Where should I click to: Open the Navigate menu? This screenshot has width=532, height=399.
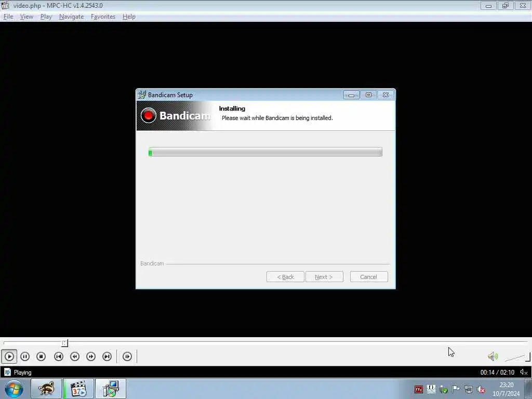point(71,17)
